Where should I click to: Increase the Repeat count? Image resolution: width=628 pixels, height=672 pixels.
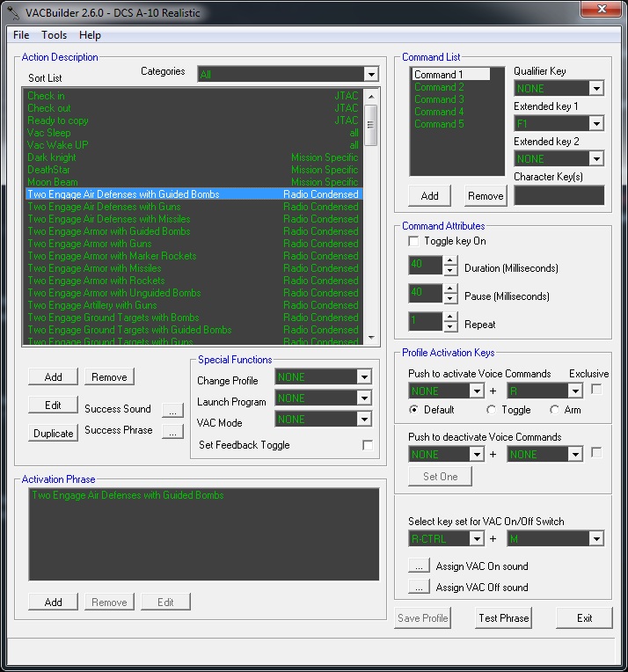(x=449, y=317)
